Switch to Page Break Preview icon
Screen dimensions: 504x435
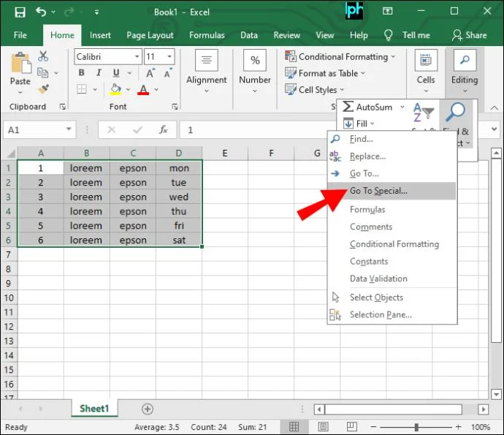[x=352, y=427]
